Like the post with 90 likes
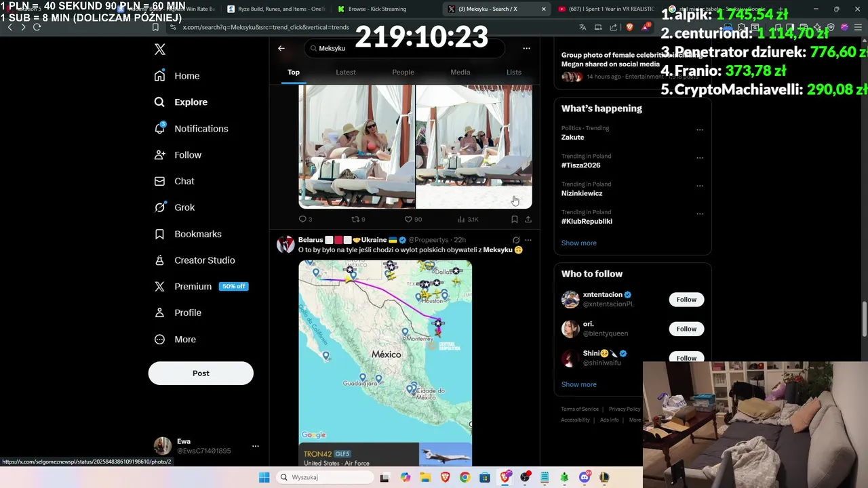Screen dimensions: 868x488 tap(413, 220)
